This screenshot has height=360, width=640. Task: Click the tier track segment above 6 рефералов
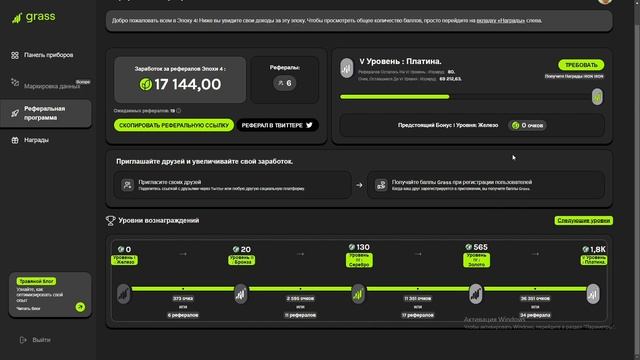coord(183,289)
